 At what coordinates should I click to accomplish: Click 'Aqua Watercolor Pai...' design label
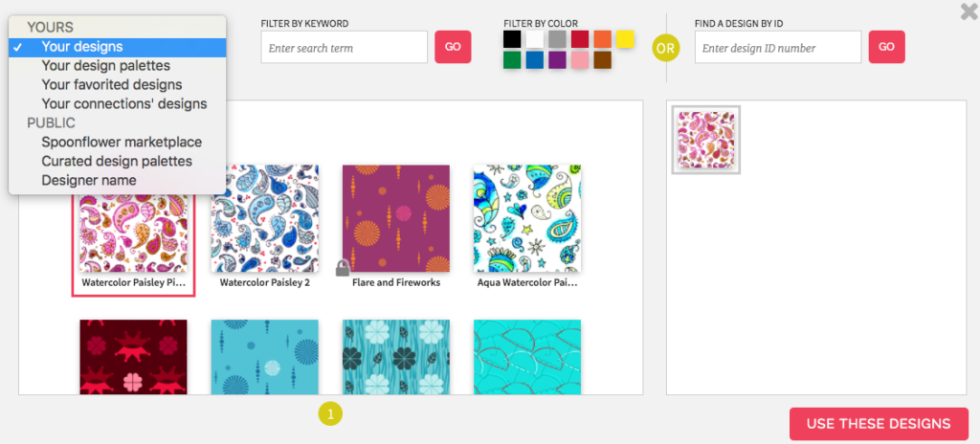coord(527,282)
